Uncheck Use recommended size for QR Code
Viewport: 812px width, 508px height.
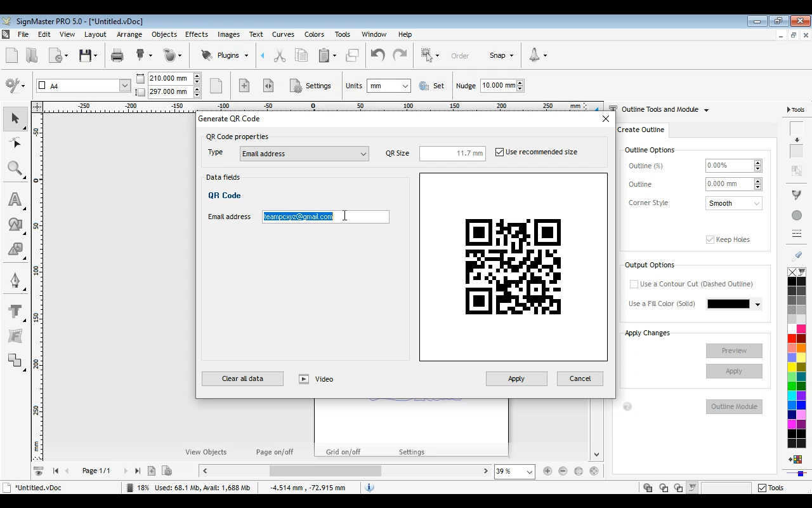499,152
